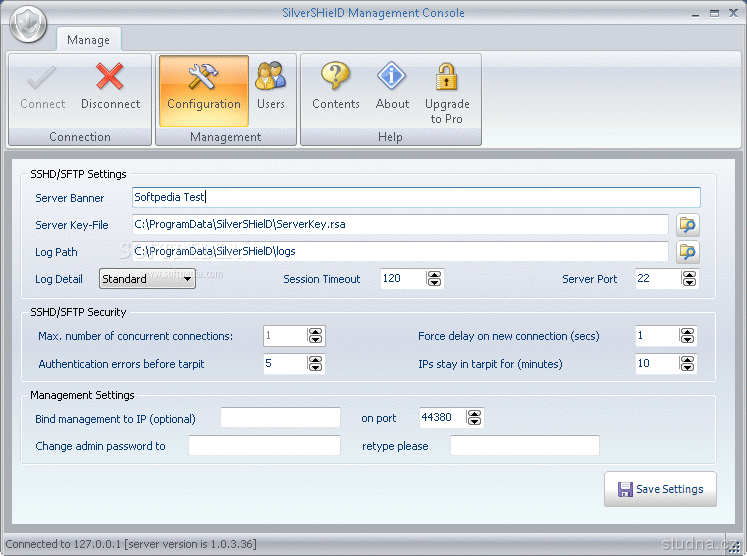747x556 pixels.
Task: Adjust IPs stay in tarpit spinner
Action: pos(687,364)
